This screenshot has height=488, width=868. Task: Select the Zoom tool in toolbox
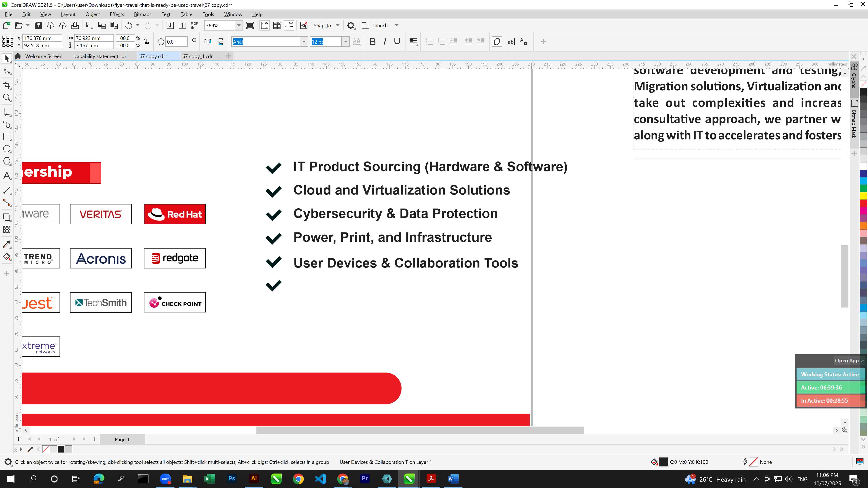tap(7, 98)
